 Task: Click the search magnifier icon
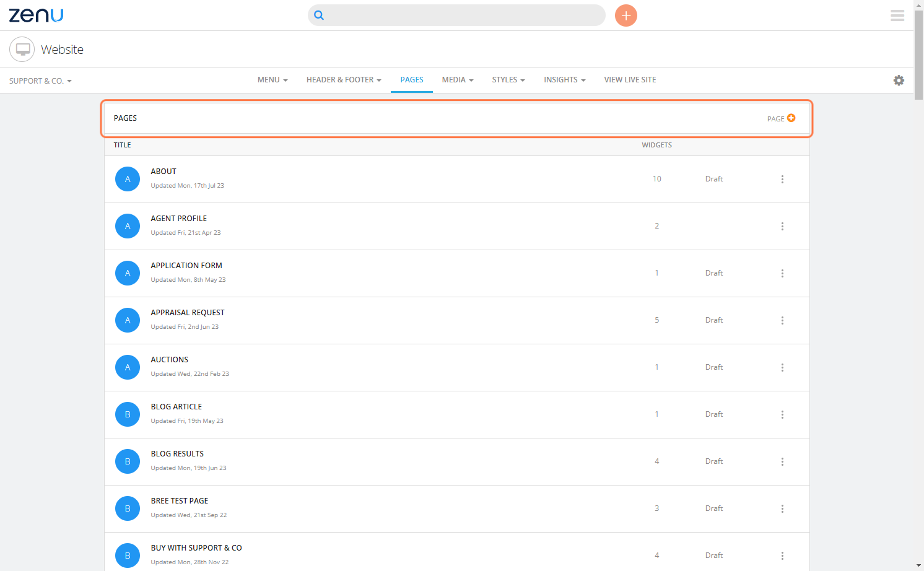coord(319,15)
